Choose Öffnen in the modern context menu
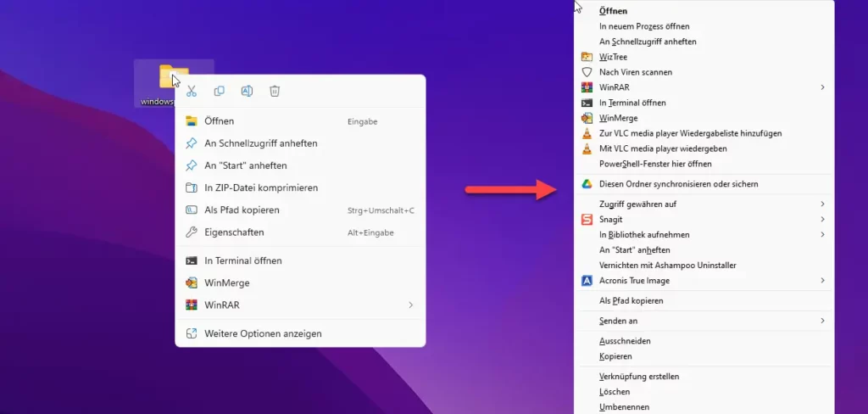The width and height of the screenshot is (868, 414). pos(300,120)
